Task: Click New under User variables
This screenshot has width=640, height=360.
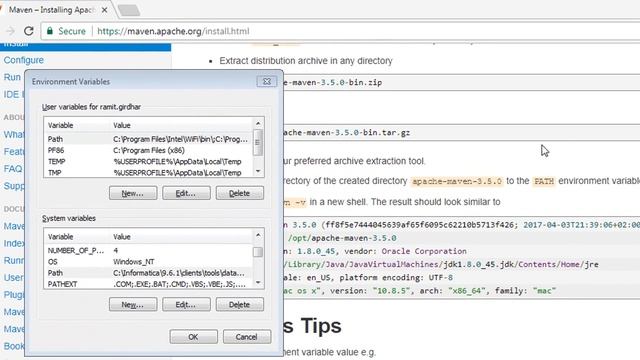Action: (133, 193)
